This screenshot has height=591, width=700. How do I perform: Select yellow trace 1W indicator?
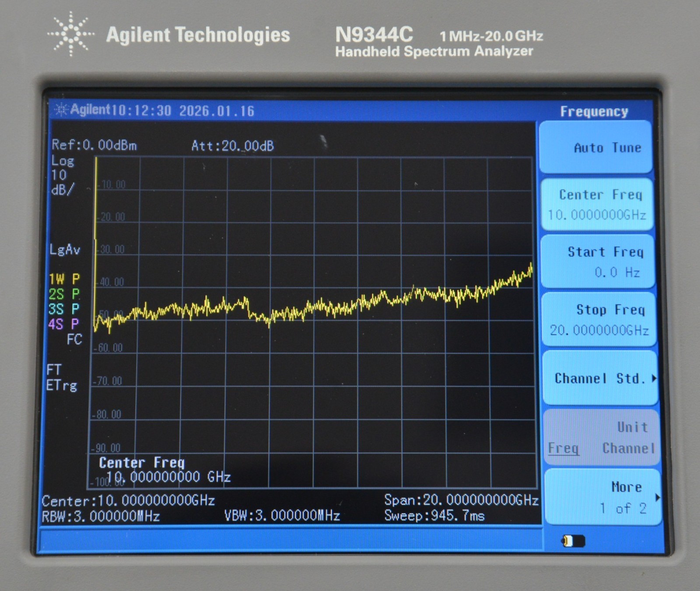(x=64, y=279)
